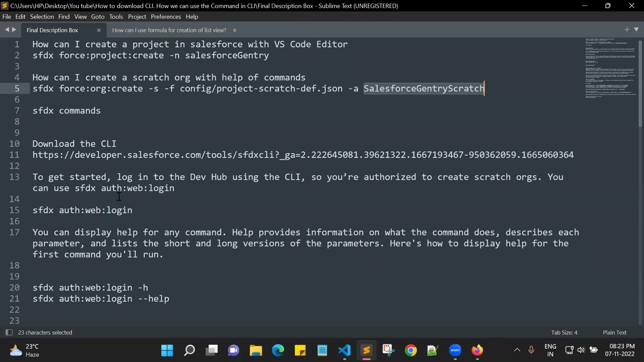Open the Notepad++ taskbar icon
Viewport: 644px width, 362px height.
pos(433,350)
